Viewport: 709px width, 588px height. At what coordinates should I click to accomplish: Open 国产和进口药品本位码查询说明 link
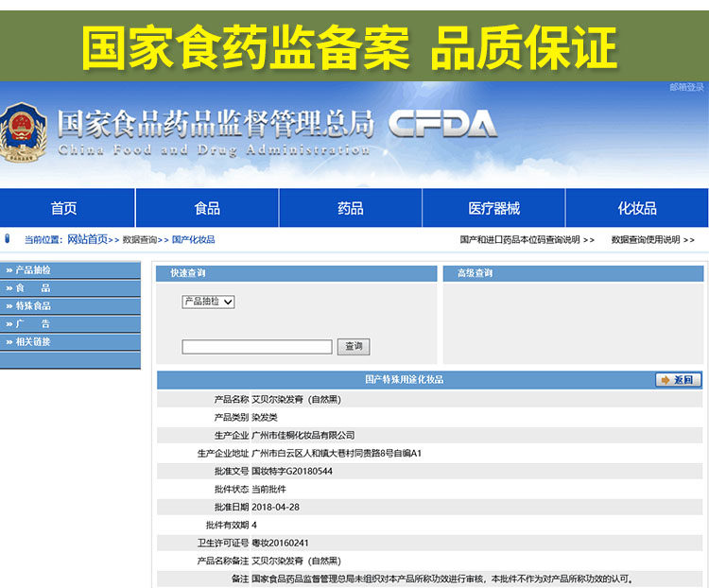(527, 240)
